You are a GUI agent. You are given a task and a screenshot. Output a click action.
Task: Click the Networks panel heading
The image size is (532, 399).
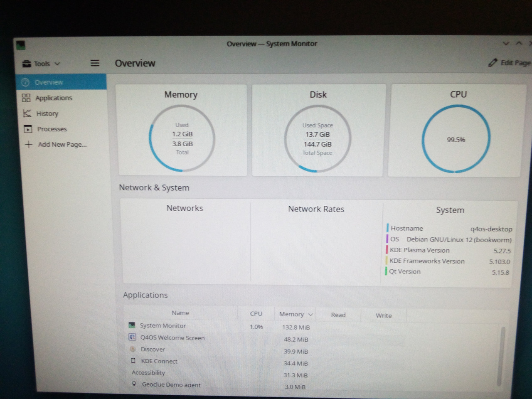(x=185, y=208)
